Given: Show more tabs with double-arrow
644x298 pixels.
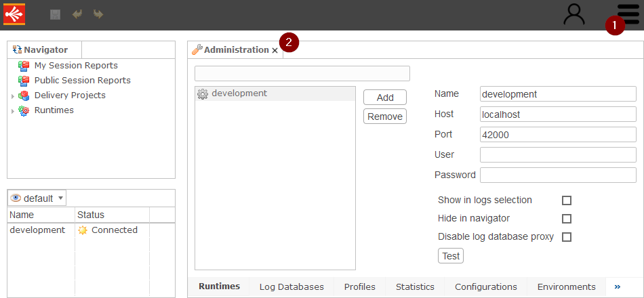Looking at the screenshot, I should [x=617, y=287].
